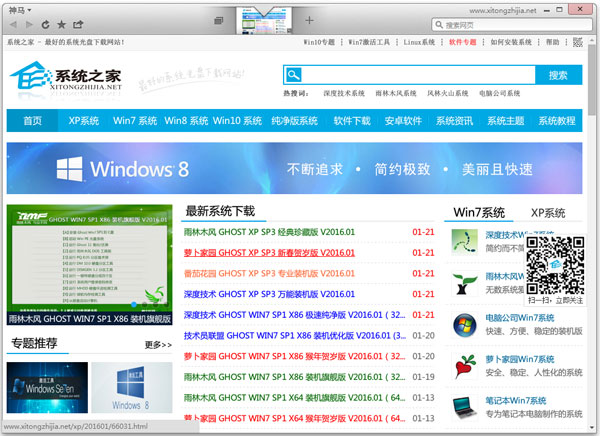The height and width of the screenshot is (436, 600).
Task: Open the Win10专题 link
Action: click(319, 42)
